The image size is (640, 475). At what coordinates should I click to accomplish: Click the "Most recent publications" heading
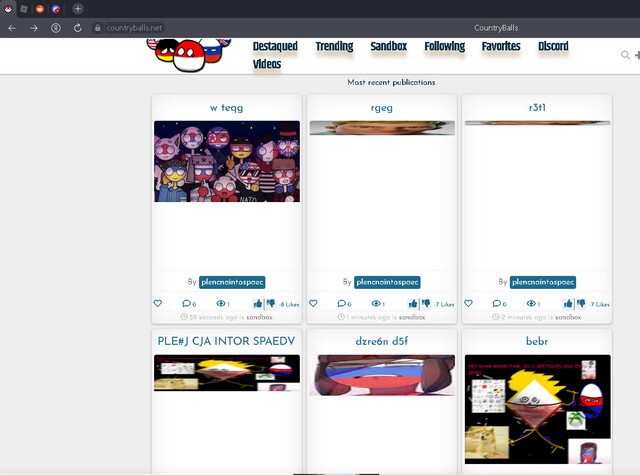tap(391, 82)
